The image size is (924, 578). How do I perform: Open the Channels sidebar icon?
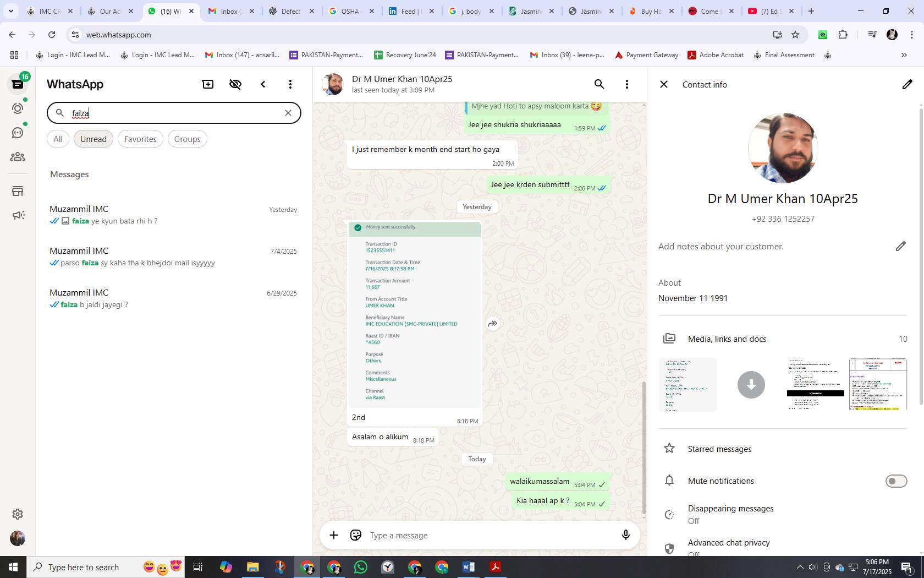(x=18, y=133)
